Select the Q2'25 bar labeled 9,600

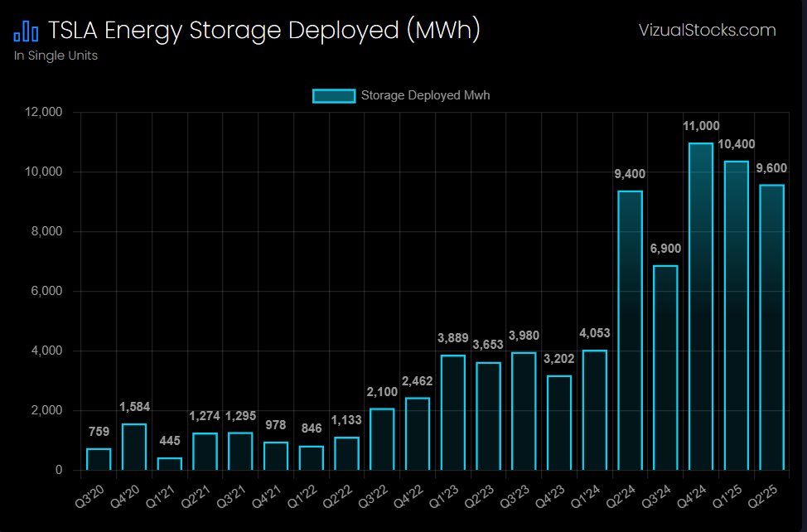(772, 327)
